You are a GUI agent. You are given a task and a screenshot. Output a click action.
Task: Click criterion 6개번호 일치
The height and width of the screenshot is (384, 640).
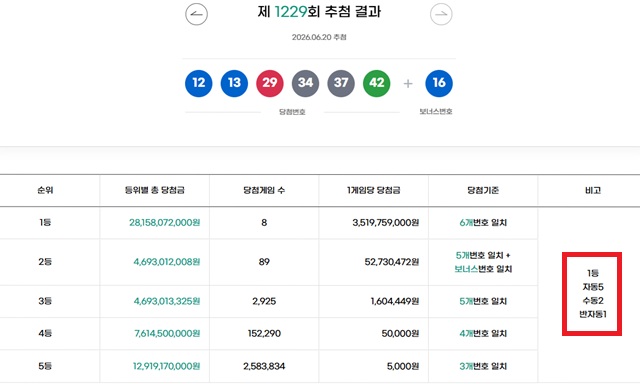(483, 222)
